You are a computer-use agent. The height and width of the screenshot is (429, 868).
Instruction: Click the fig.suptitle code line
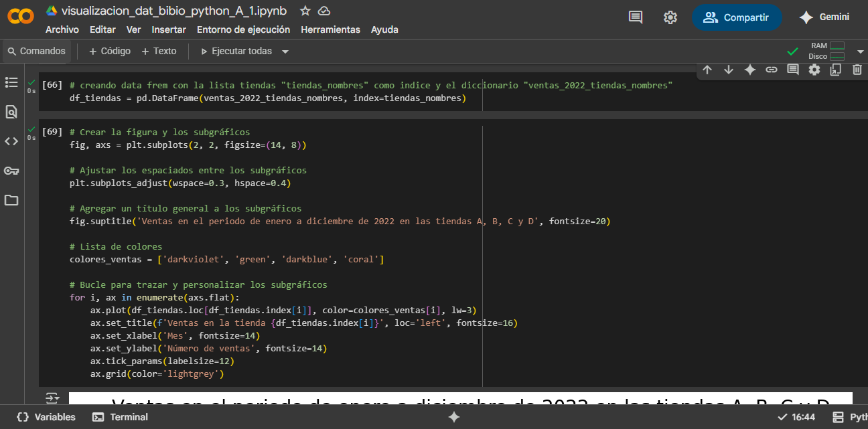[340, 221]
